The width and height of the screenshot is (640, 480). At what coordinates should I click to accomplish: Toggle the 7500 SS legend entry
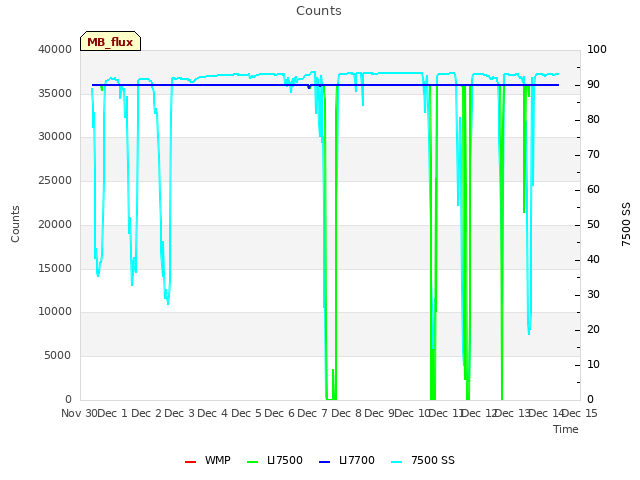[423, 460]
